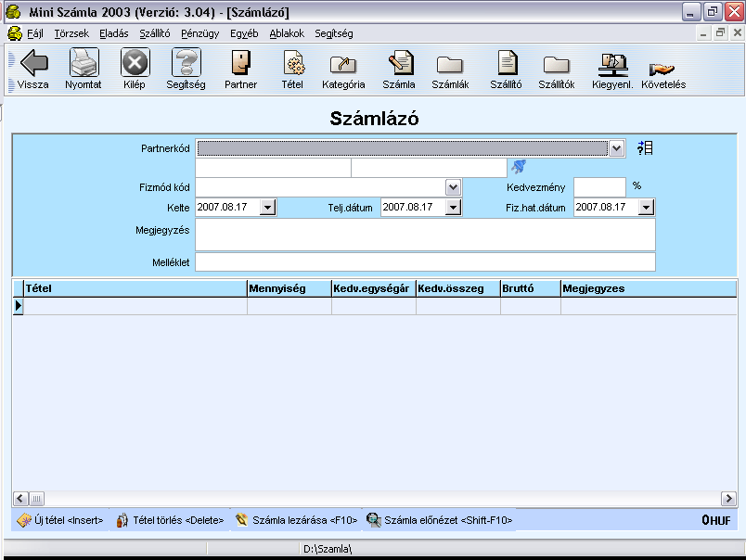The height and width of the screenshot is (560, 746).
Task: Click Számla lezárása <F10> button
Action: tap(296, 520)
